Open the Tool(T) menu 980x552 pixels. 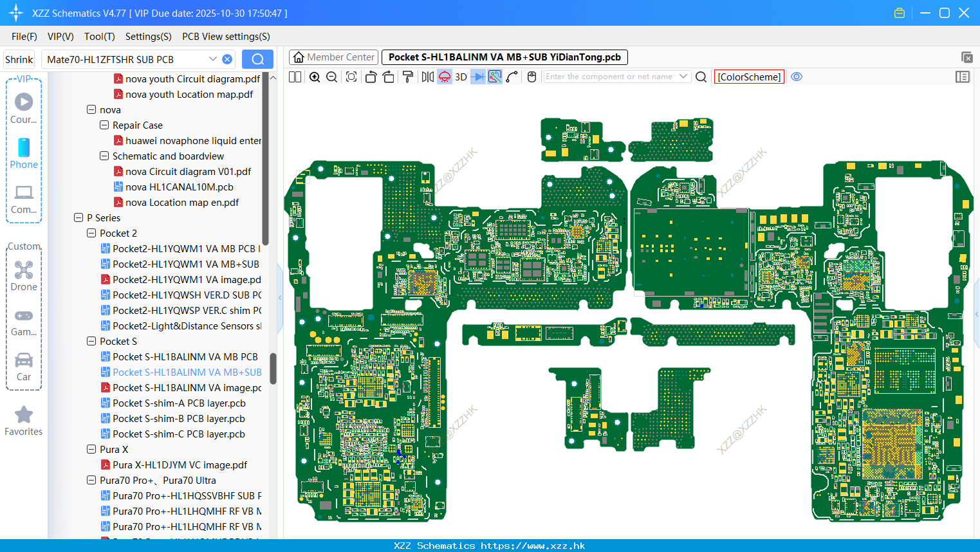(x=100, y=37)
